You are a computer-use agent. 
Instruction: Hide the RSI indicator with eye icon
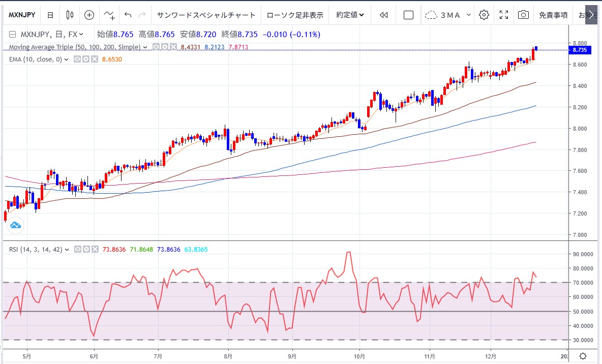pyautogui.click(x=78, y=249)
